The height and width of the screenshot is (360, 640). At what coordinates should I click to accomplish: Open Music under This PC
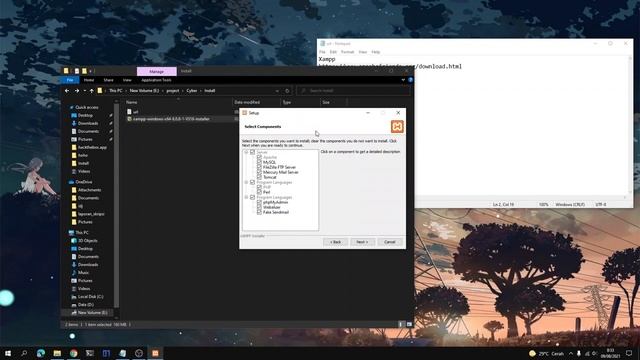(x=83, y=273)
